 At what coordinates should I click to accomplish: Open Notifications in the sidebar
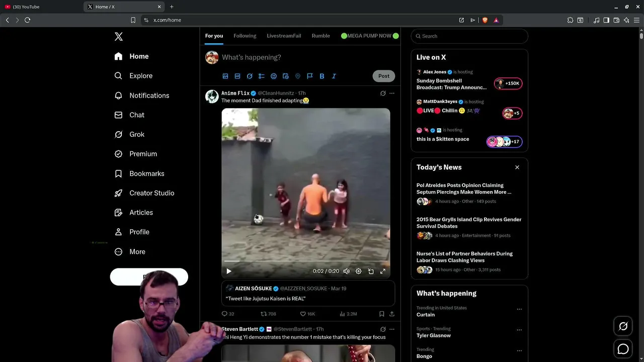141,96
